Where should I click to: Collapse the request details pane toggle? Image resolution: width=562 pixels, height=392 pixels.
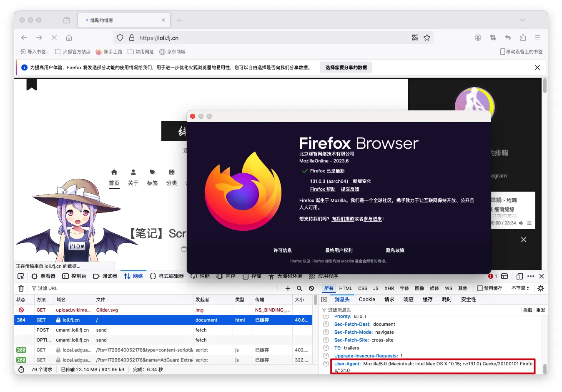[x=325, y=300]
